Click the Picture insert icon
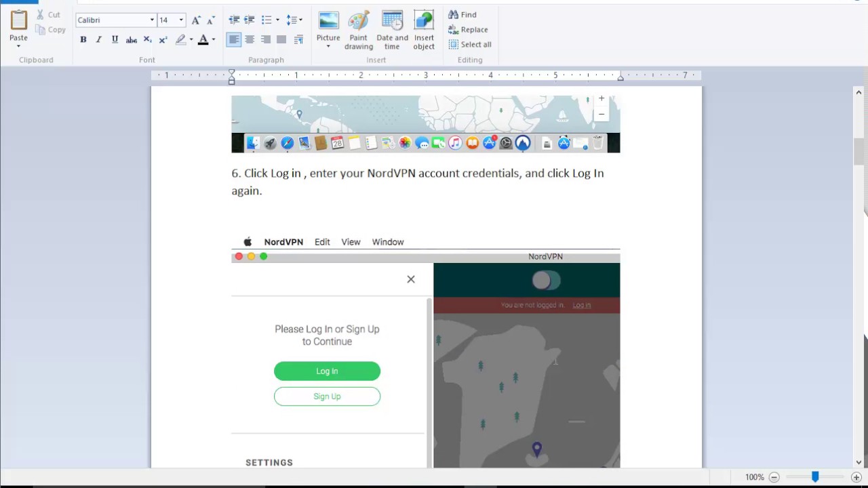Image resolution: width=868 pixels, height=488 pixels. pos(328,21)
